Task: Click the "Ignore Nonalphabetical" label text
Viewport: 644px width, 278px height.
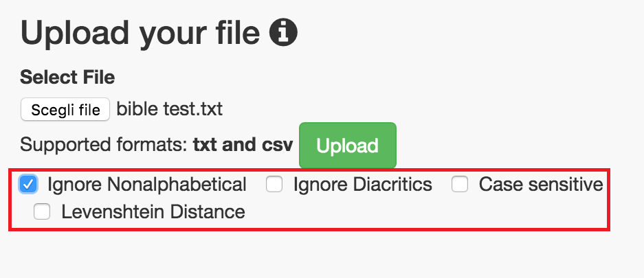Action: point(146,184)
